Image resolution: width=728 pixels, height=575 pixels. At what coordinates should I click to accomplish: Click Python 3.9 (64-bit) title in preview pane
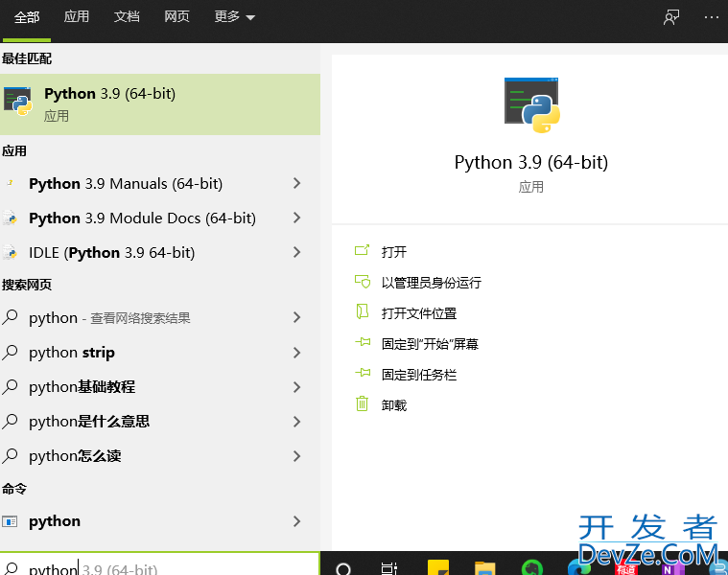tap(531, 162)
